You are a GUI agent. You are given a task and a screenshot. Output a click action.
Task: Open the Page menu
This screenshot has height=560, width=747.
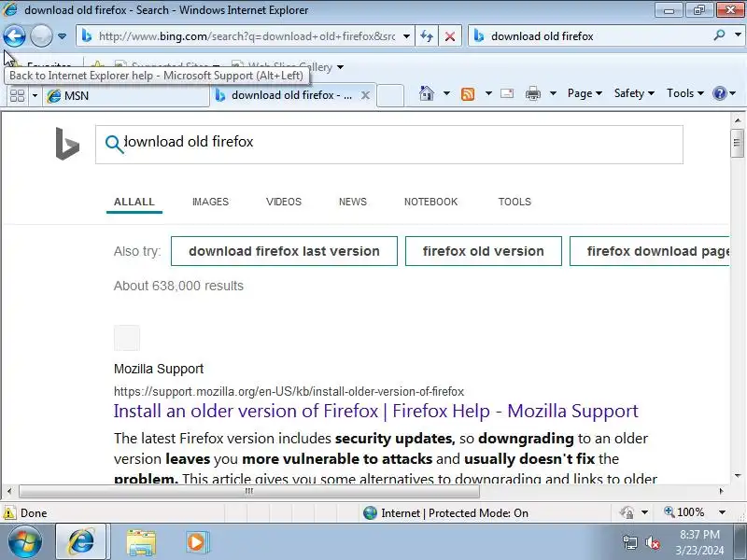[585, 93]
